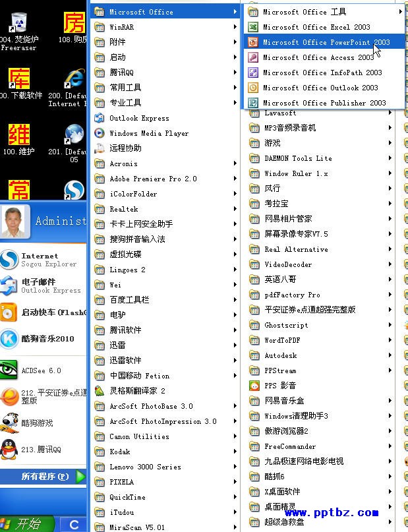Click the 酷狗游戏 icon
The width and height of the screenshot is (408, 532).
click(x=9, y=423)
